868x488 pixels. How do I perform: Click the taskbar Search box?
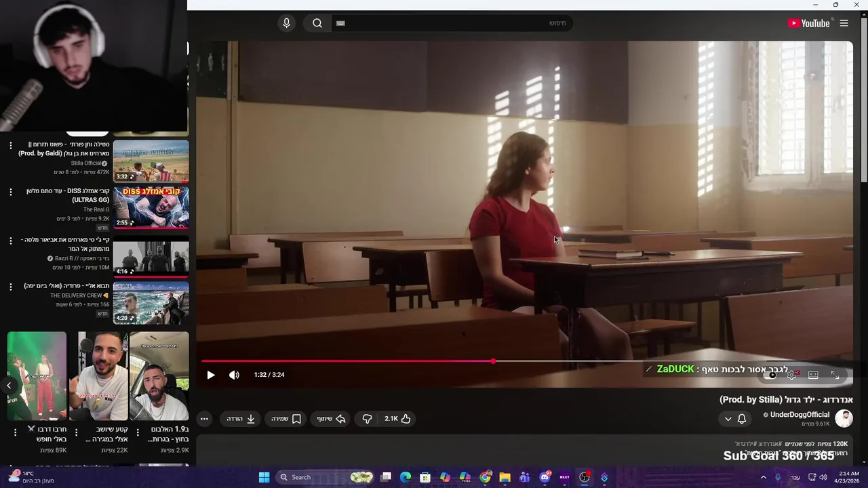tap(326, 477)
